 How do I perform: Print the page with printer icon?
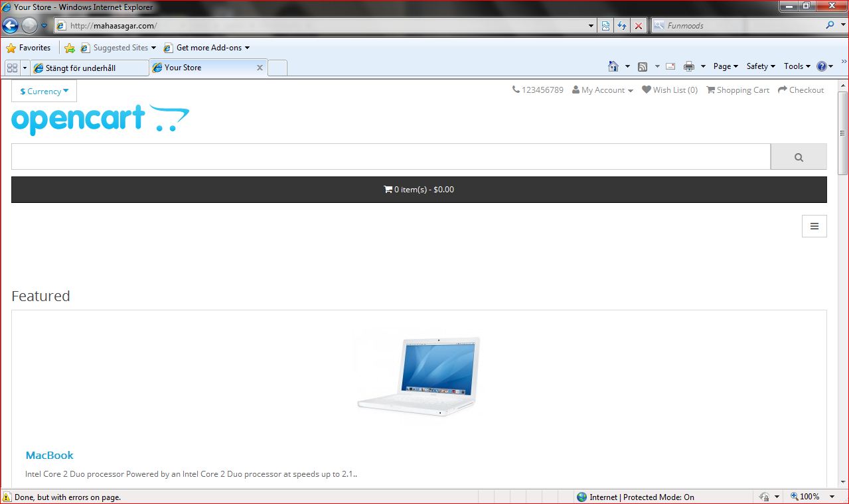click(689, 66)
